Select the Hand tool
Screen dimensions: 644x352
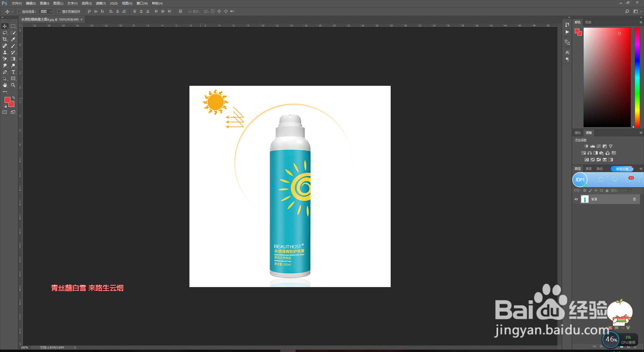(5, 85)
